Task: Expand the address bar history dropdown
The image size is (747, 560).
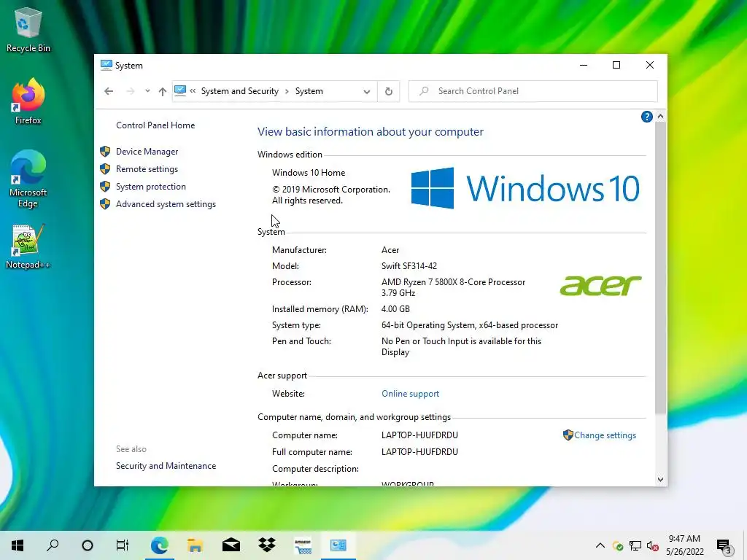Action: (x=366, y=91)
